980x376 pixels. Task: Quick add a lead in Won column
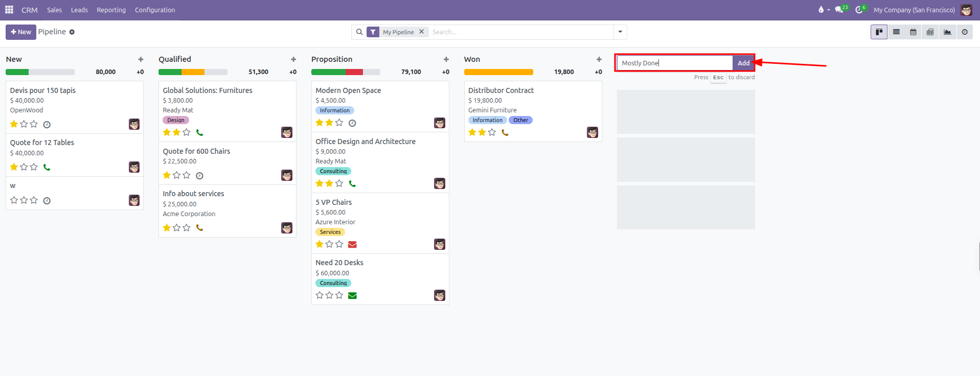point(599,59)
